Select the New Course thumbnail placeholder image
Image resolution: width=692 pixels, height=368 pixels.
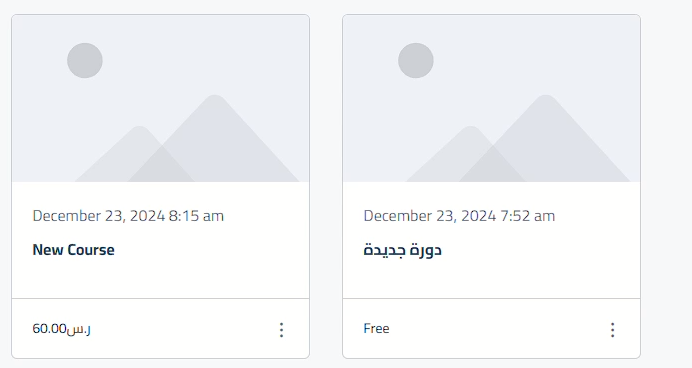click(x=161, y=98)
